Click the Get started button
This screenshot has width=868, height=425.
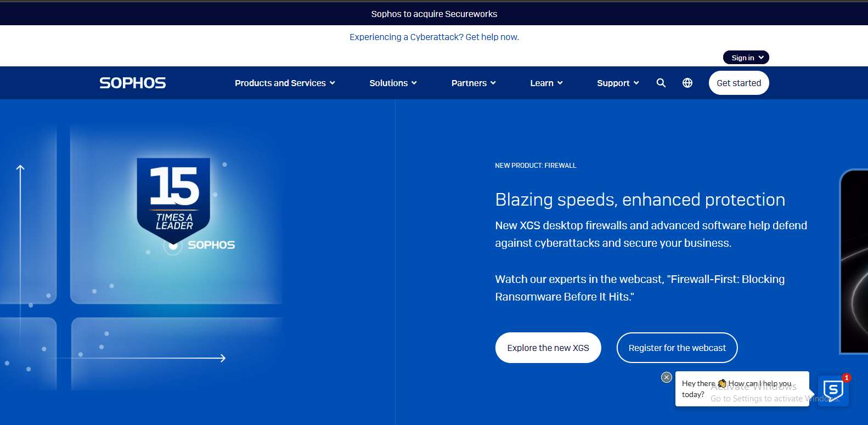coord(739,83)
